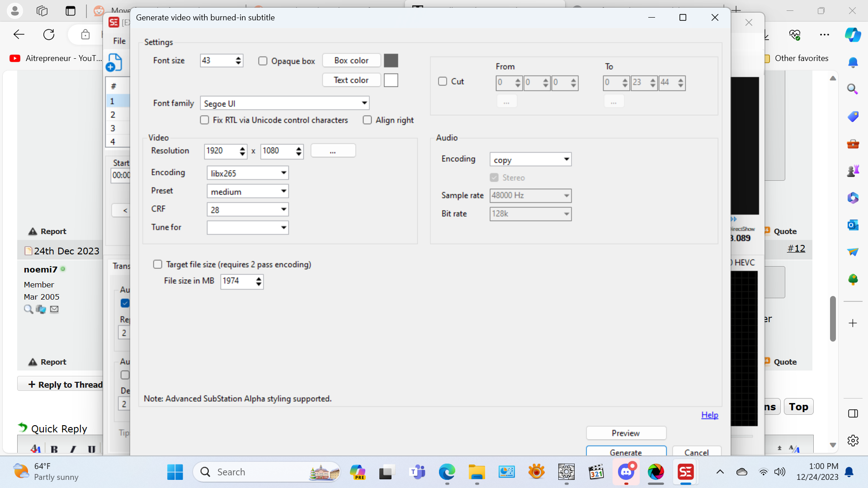The width and height of the screenshot is (868, 488).
Task: Expand the CRF value dropdown
Action: pos(283,209)
